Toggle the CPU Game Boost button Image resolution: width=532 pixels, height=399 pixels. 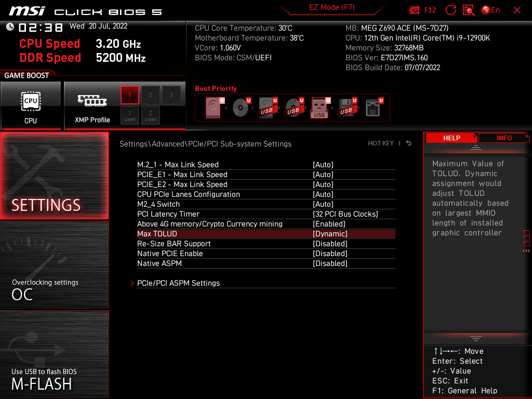pos(31,106)
